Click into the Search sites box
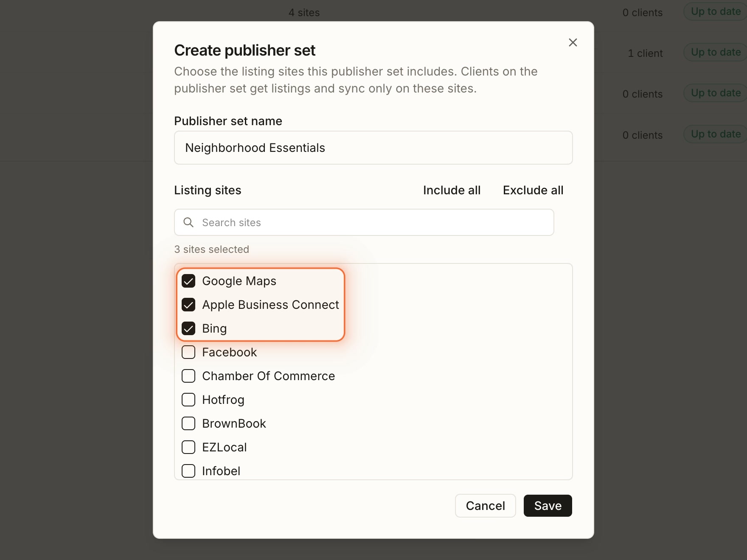 [364, 222]
